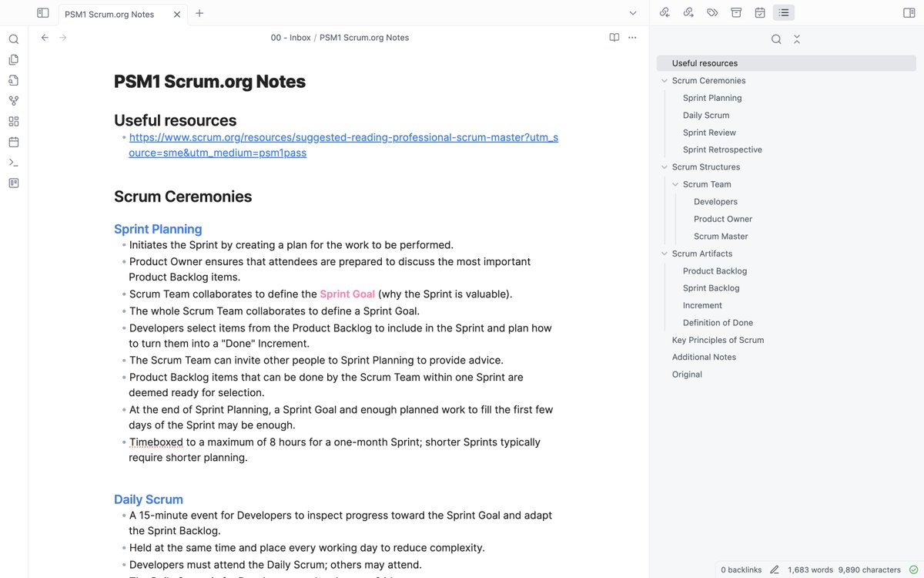Open the scrum.org suggested reading link
This screenshot has width=924, height=578.
pyautogui.click(x=343, y=145)
